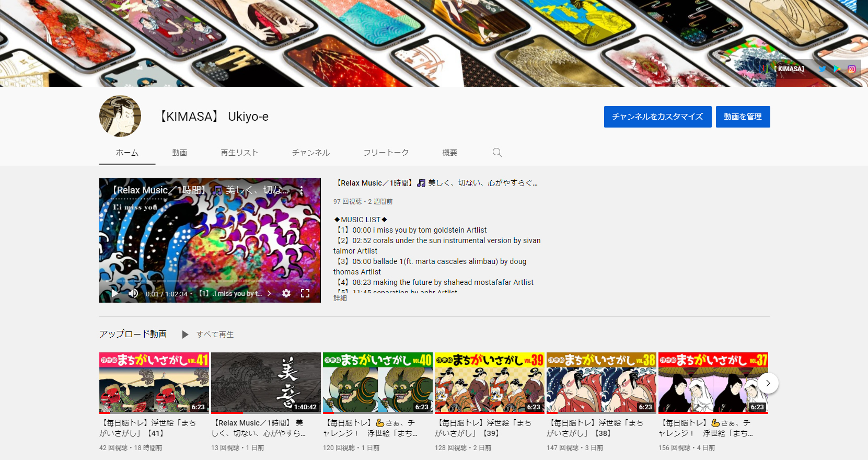Expand the description with 詳細
The width and height of the screenshot is (868, 460).
click(340, 298)
